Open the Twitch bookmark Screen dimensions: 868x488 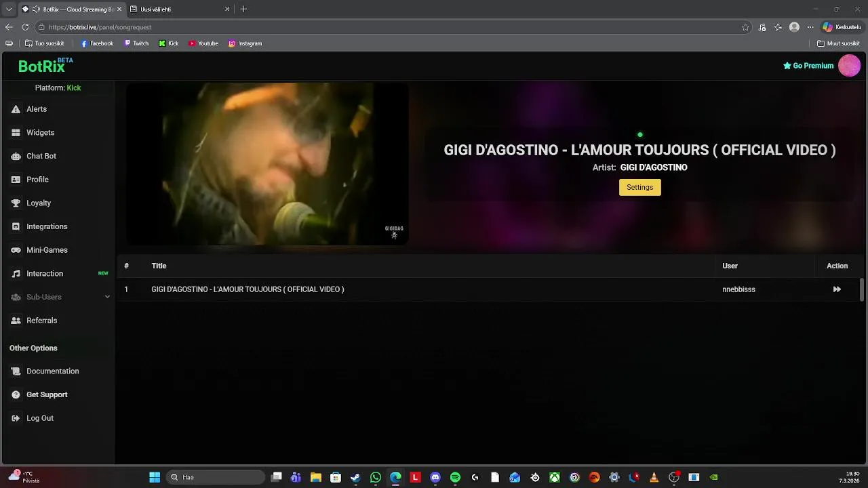pos(136,43)
